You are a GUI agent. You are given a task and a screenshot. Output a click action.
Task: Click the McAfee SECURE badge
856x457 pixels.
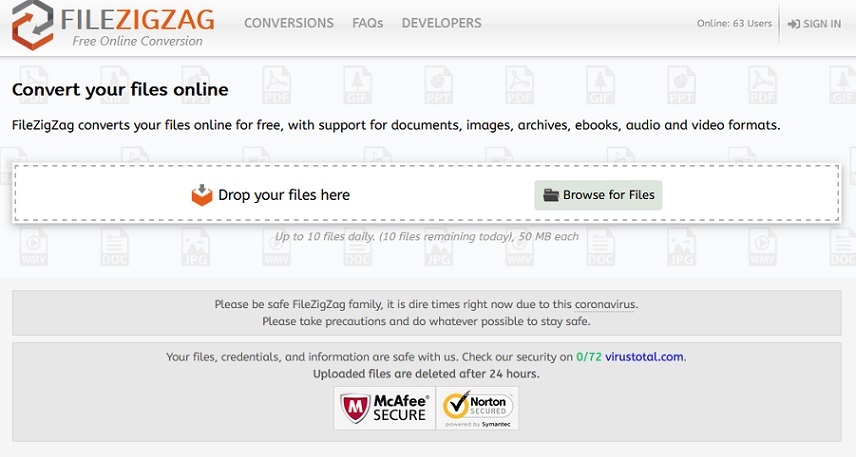(384, 408)
